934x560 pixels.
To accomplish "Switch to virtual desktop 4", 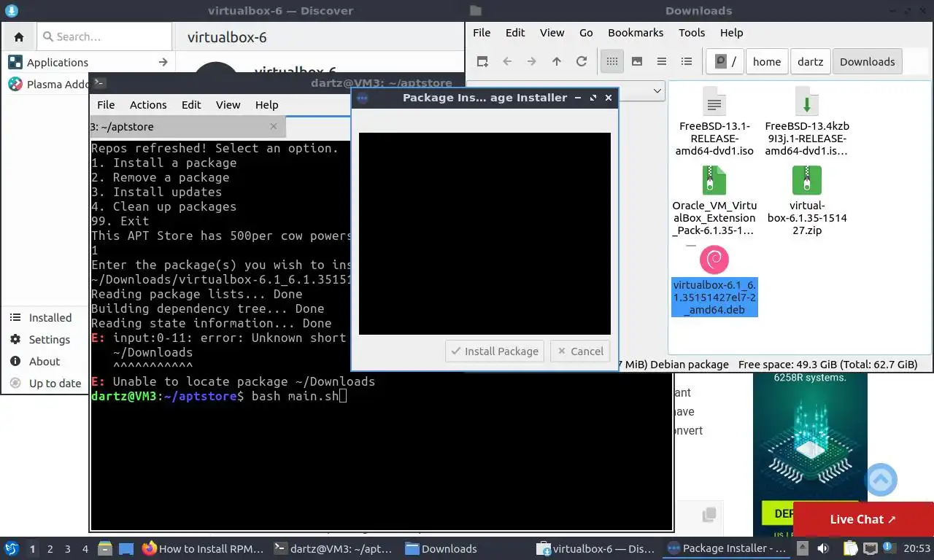I will [x=85, y=549].
